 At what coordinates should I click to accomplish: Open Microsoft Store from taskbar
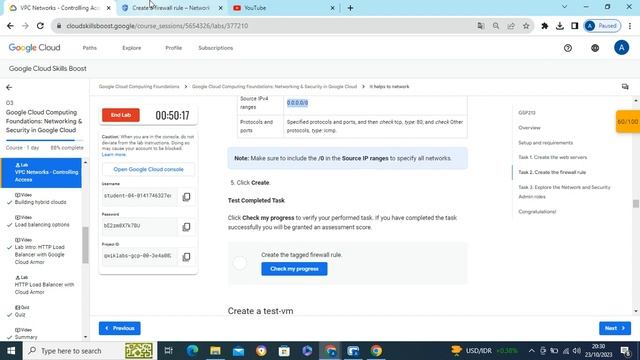(x=284, y=351)
